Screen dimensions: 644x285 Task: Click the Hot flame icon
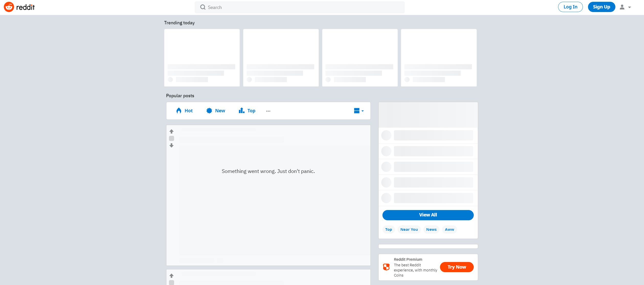[179, 111]
